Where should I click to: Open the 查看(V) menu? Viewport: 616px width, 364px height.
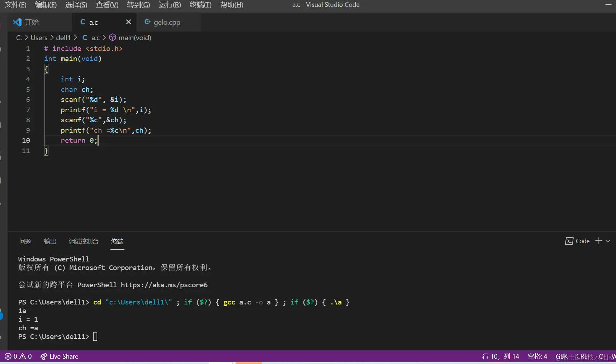[107, 5]
